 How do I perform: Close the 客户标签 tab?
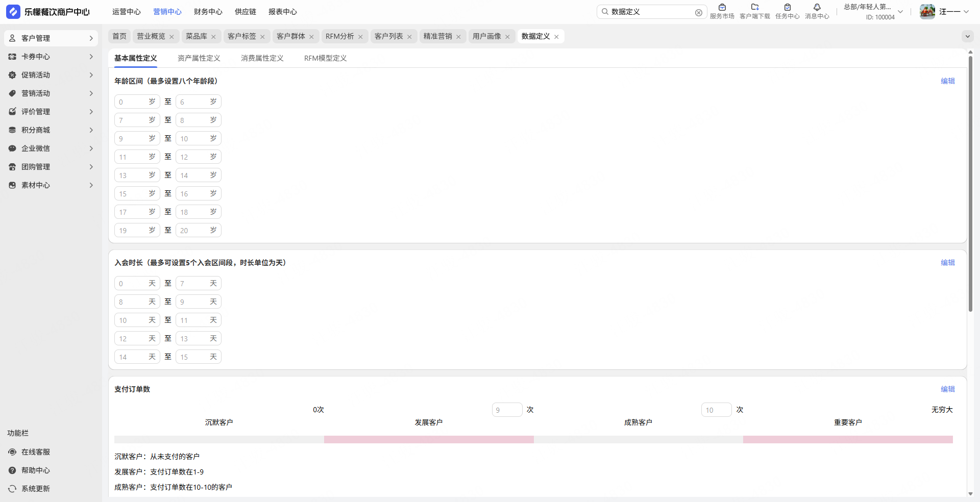click(262, 37)
